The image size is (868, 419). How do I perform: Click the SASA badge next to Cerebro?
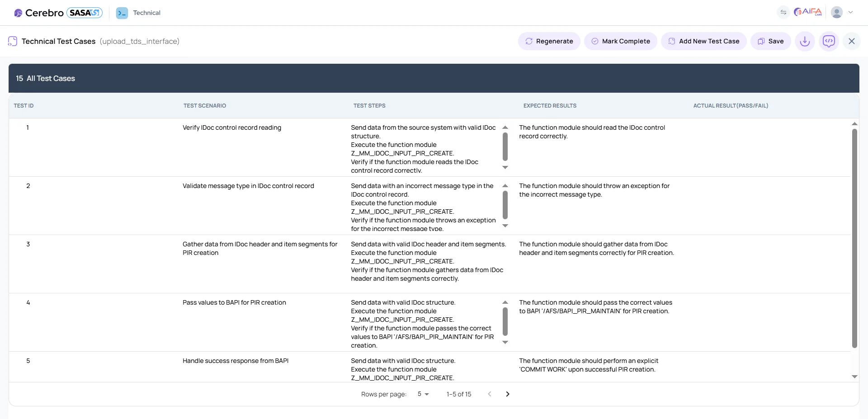pos(84,13)
